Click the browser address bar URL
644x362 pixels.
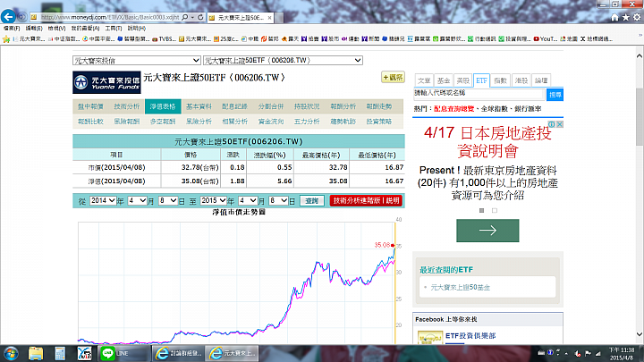pos(110,17)
